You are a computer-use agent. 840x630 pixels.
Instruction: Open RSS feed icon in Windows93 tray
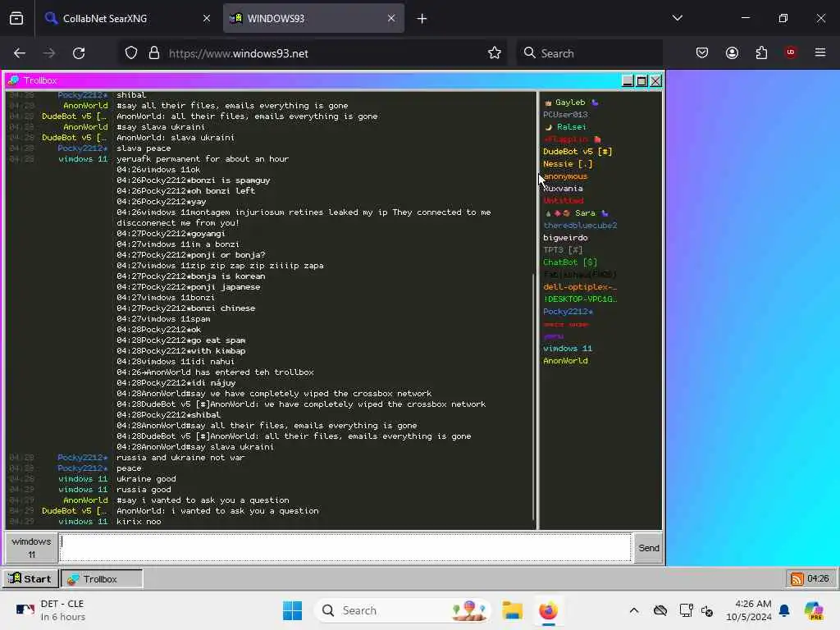797,578
